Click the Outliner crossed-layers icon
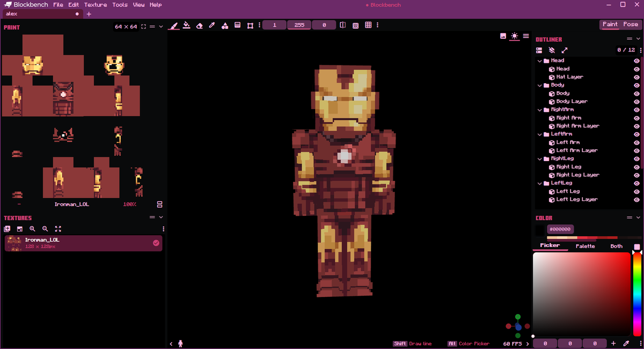This screenshot has width=644, height=349. point(552,50)
